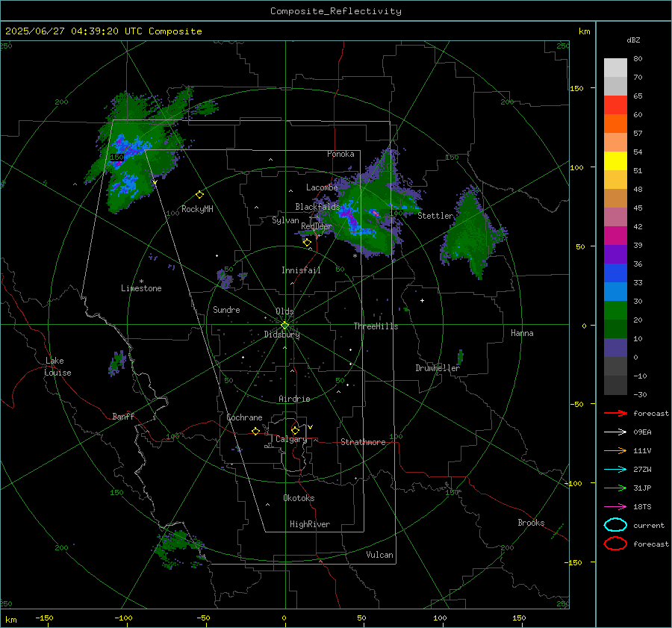Viewport: 672px width, 628px height.
Task: Click the current legend label
Action: coord(648,526)
